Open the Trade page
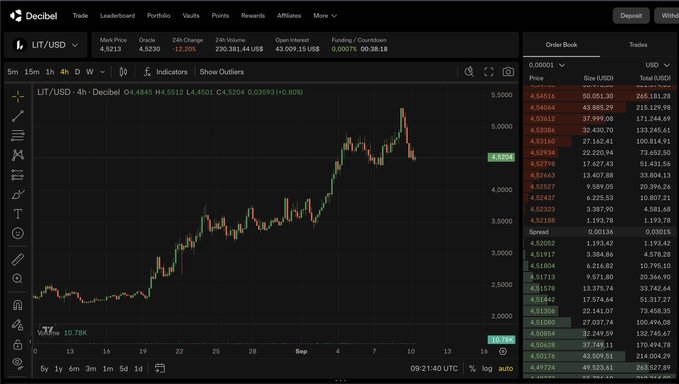 click(x=80, y=16)
